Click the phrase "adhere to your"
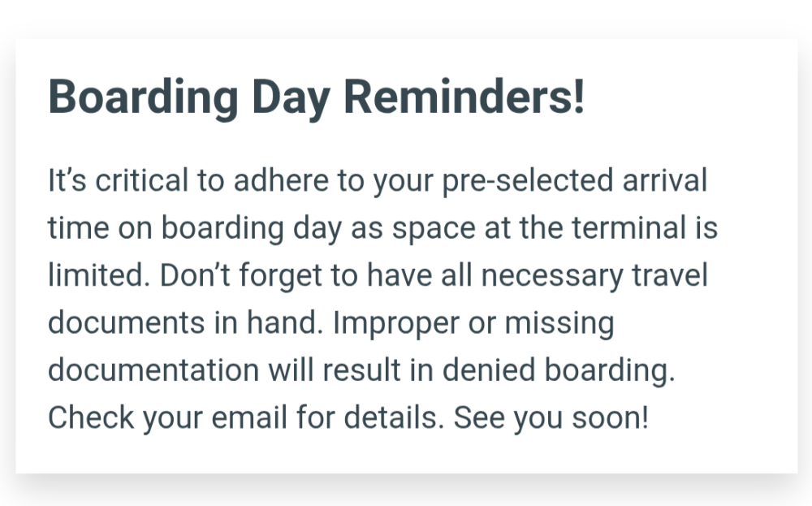 point(333,181)
